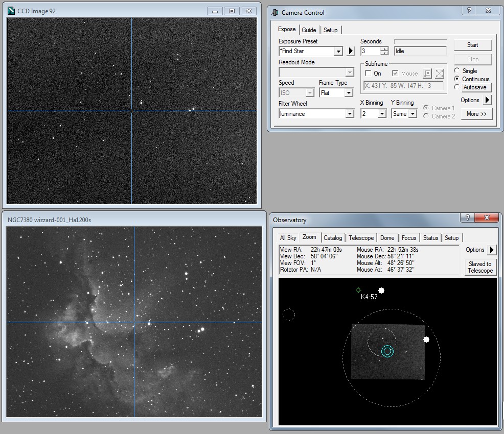Viewport: 504px width, 434px height.
Task: Click the CCD Image 92 star field image
Action: (x=132, y=111)
